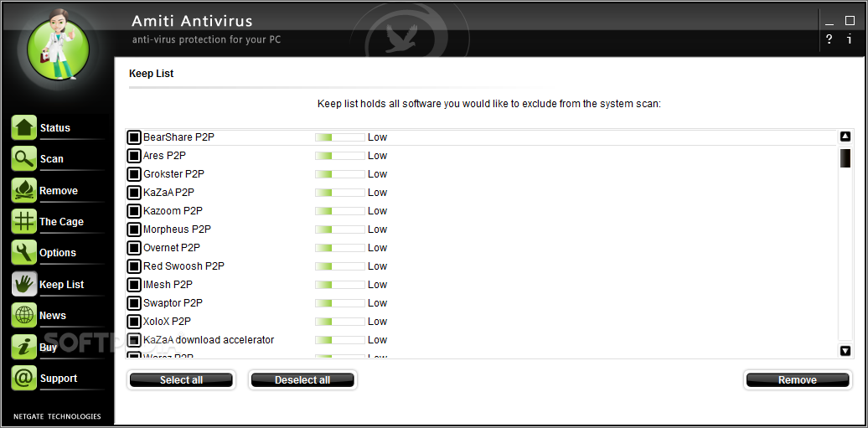
Task: Select KaZaA download accelerator entry name
Action: 209,339
